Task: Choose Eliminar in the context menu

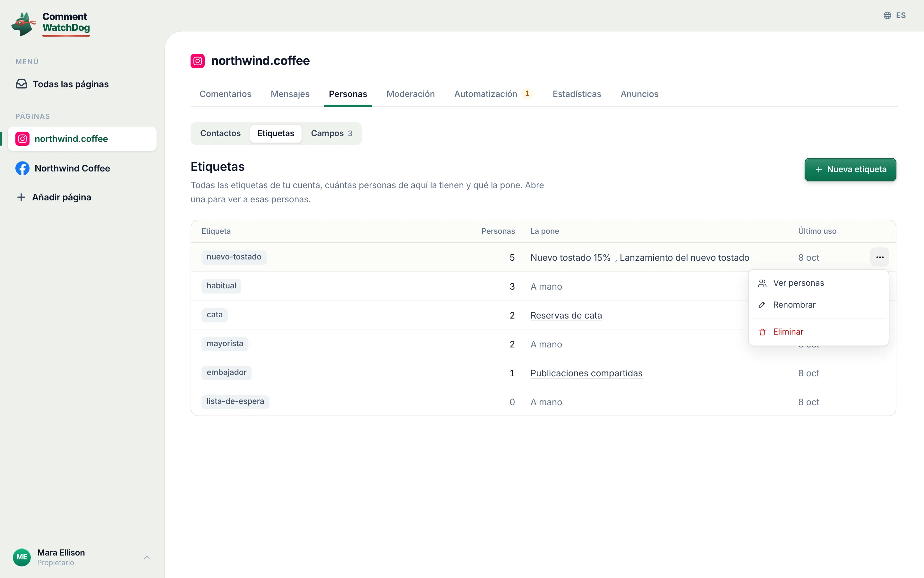Action: (819, 332)
